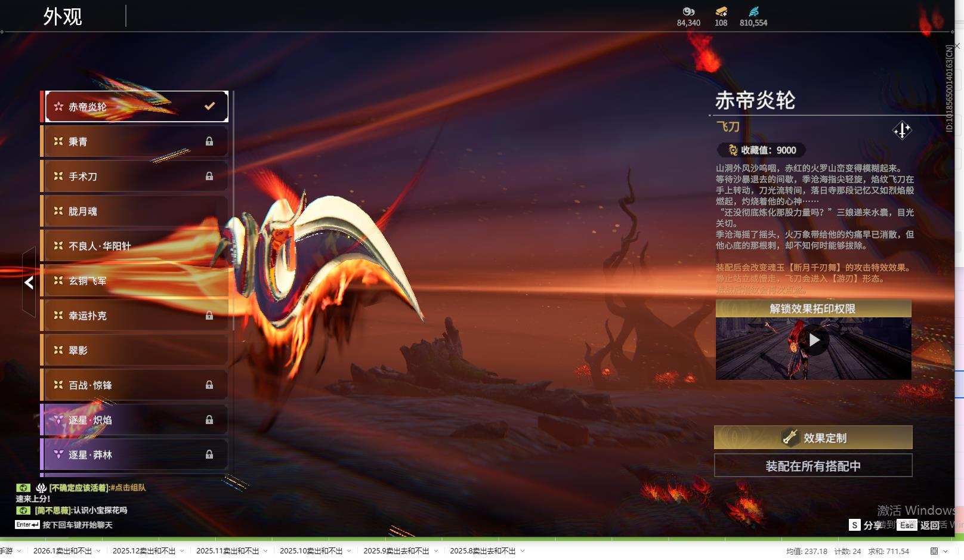The height and width of the screenshot is (560, 964).
Task: Toggle the equipped checkmark on 赤帝炎轮
Action: [208, 106]
